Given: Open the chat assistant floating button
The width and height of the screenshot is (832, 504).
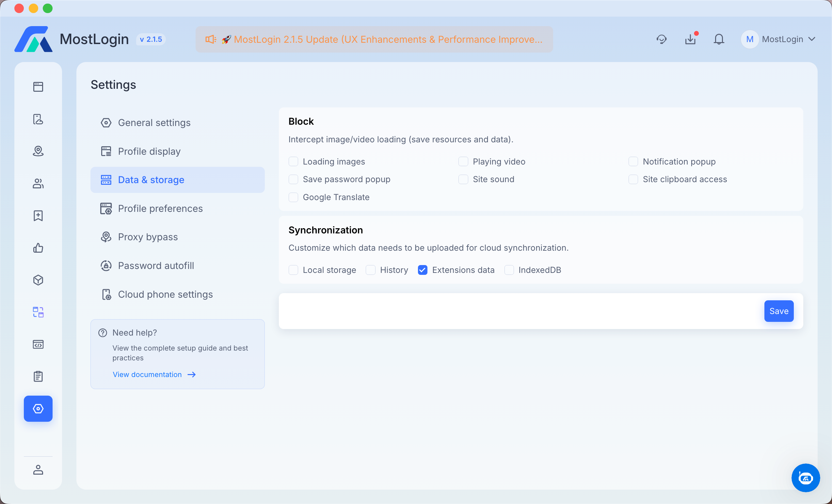Looking at the screenshot, I should (806, 478).
